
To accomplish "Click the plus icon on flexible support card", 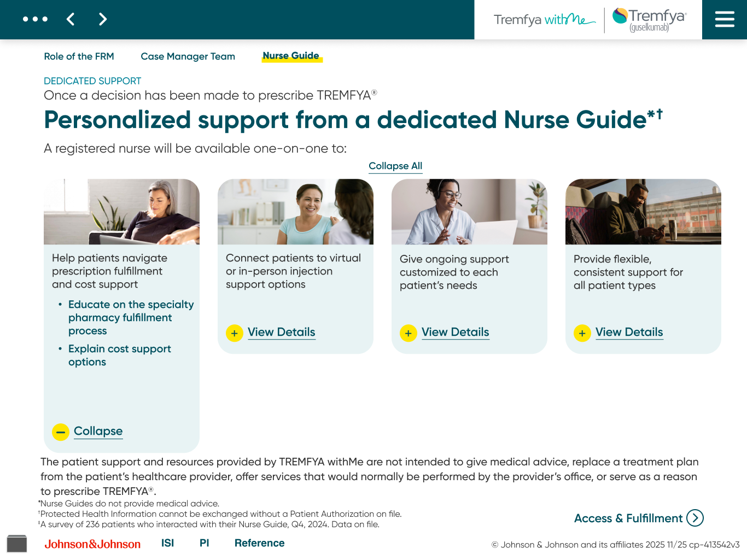I will click(582, 333).
